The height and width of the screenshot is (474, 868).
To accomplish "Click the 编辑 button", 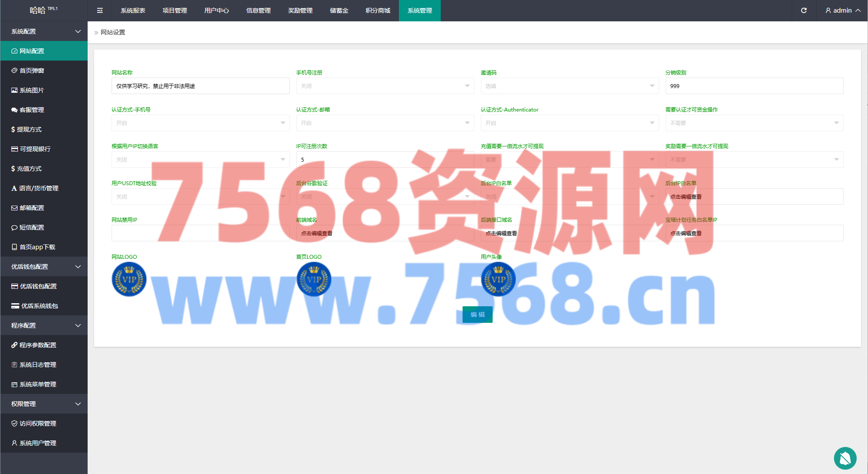I will (x=477, y=315).
